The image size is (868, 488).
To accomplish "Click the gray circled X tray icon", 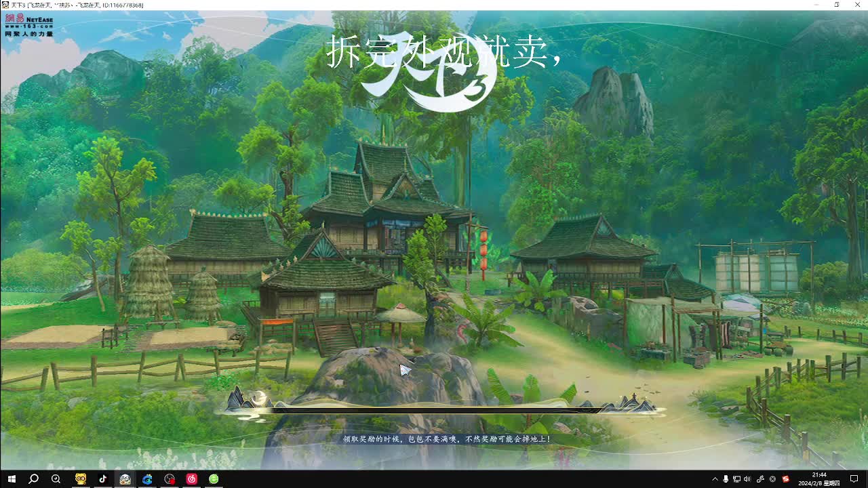I will (772, 479).
